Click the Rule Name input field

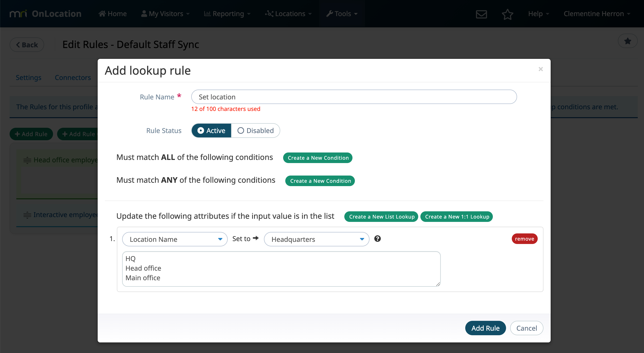pyautogui.click(x=354, y=97)
